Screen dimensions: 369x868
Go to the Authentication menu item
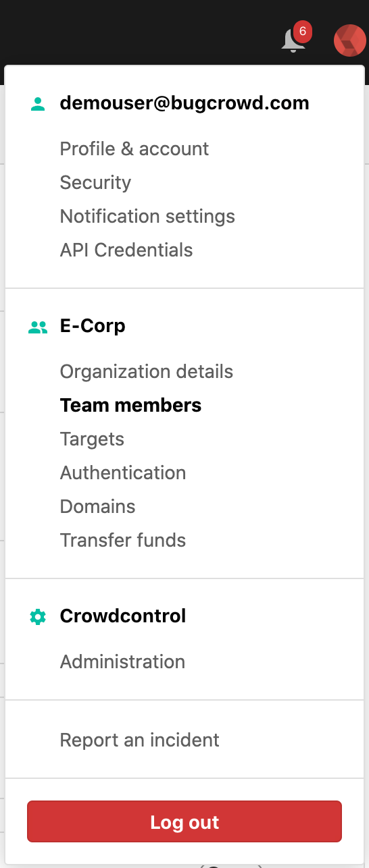123,473
